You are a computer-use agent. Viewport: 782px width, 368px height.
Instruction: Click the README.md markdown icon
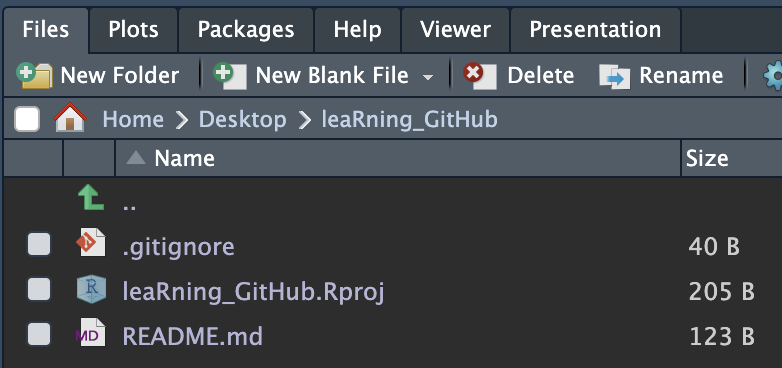91,333
